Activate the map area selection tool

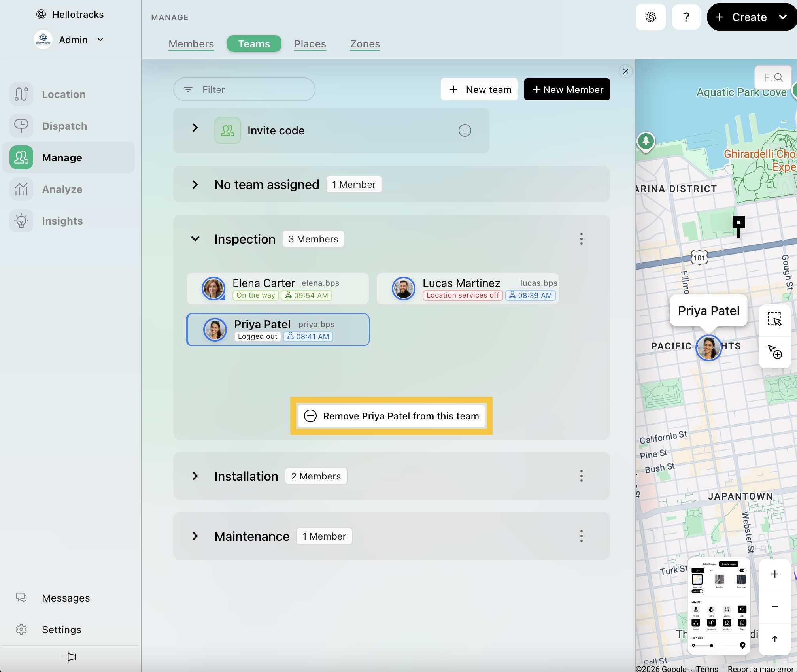774,319
